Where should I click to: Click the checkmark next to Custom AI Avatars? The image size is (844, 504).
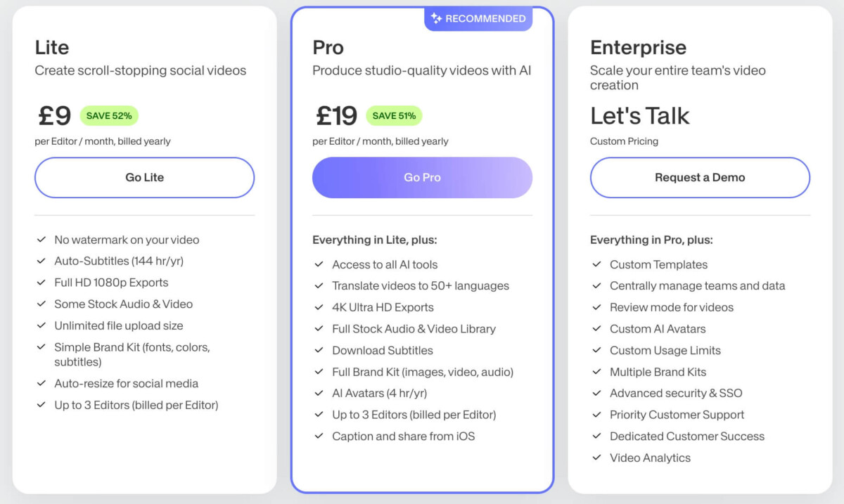[x=596, y=328]
